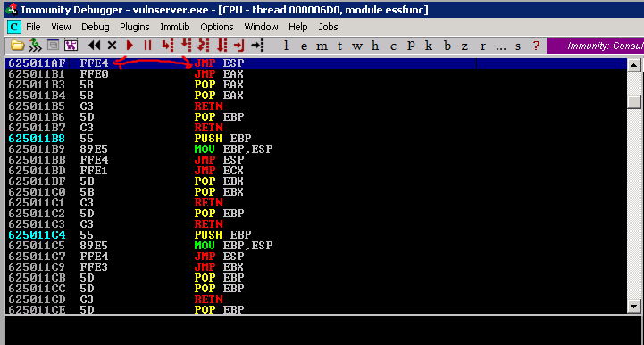The width and height of the screenshot is (644, 345).
Task: Open Breakpoints window with 'b' button
Action: (447, 46)
